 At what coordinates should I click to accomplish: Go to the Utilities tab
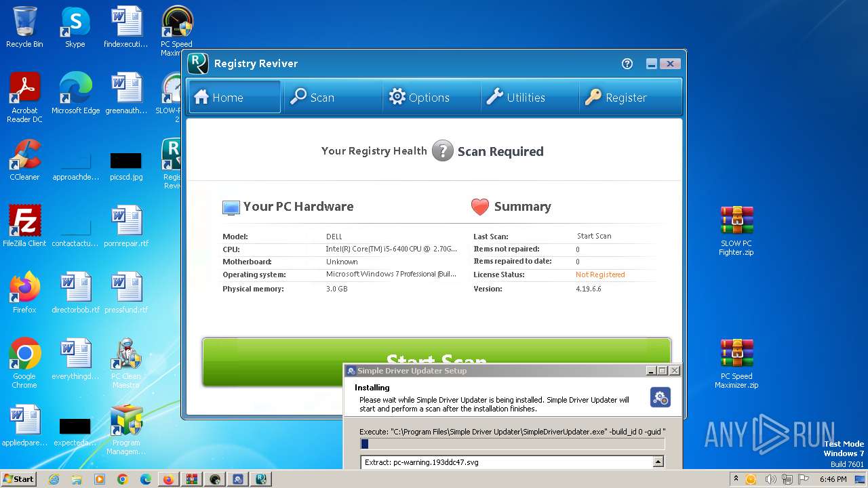tap(529, 97)
